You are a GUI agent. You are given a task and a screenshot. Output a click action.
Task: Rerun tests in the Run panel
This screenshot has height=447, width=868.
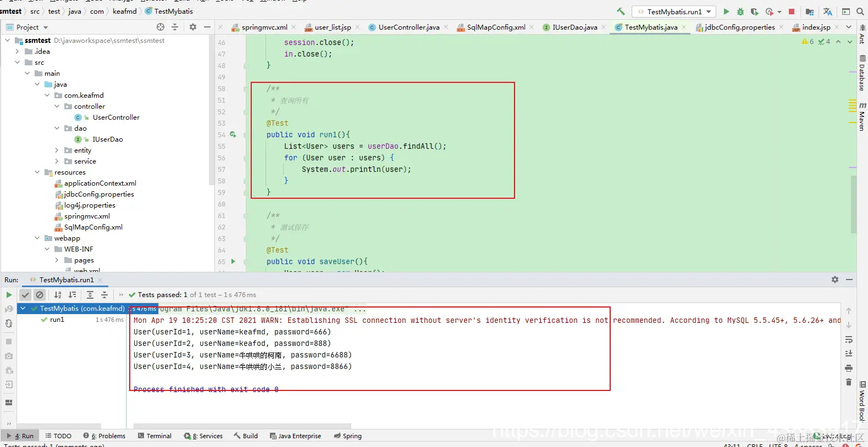point(9,295)
